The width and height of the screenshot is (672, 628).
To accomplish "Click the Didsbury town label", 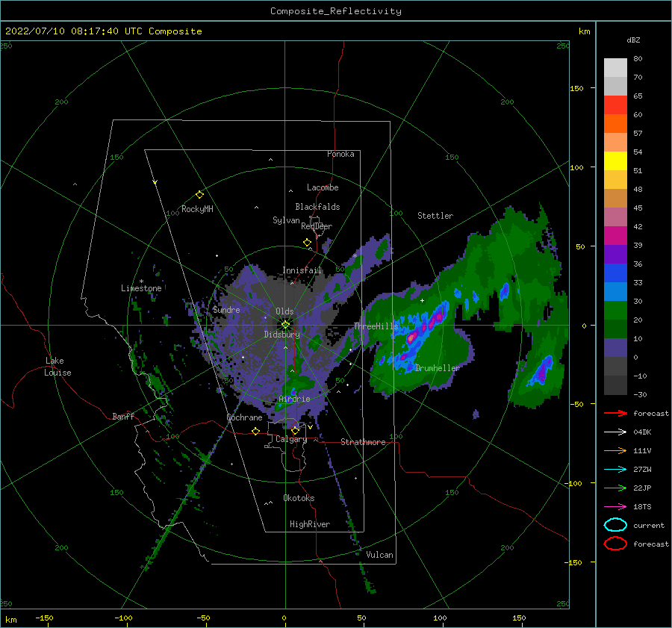I will click(x=282, y=335).
